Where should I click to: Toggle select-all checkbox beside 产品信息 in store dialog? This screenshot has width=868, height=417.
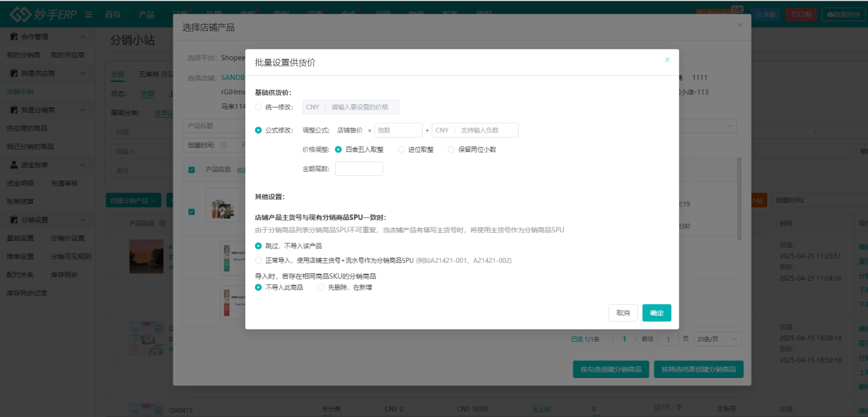click(191, 170)
